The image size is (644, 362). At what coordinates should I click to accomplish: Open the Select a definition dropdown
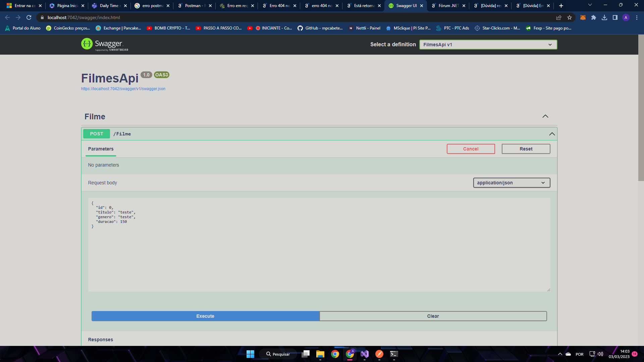(488, 45)
